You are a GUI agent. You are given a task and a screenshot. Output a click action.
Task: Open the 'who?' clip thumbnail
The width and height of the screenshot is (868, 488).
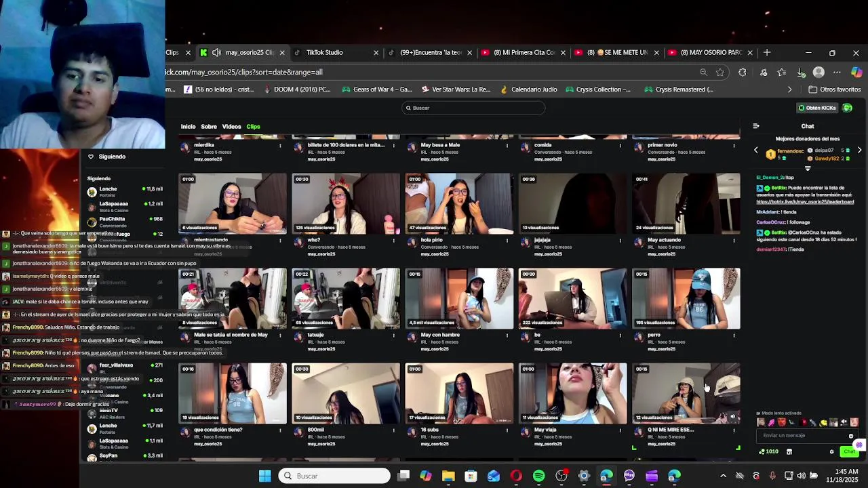(346, 203)
